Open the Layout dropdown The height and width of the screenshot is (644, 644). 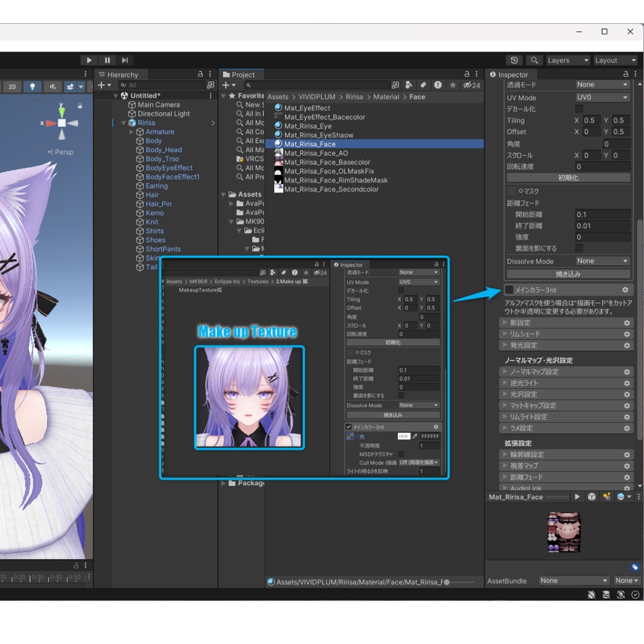tap(615, 60)
